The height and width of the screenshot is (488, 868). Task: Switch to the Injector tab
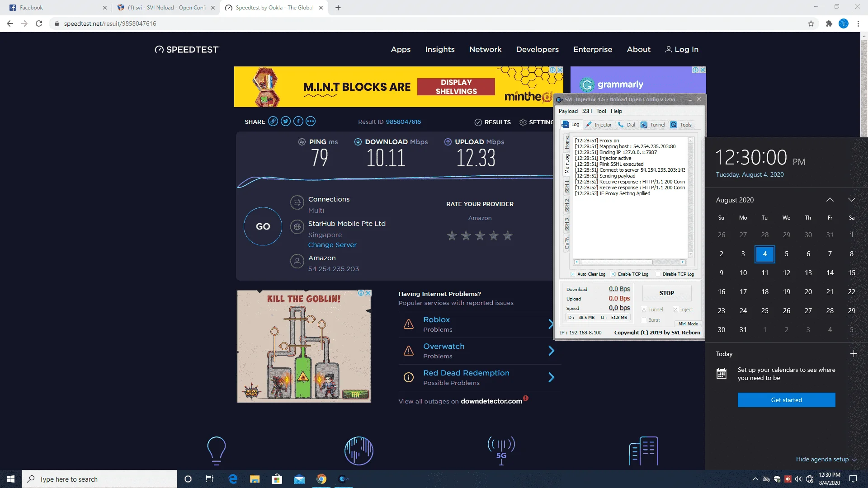coord(599,125)
